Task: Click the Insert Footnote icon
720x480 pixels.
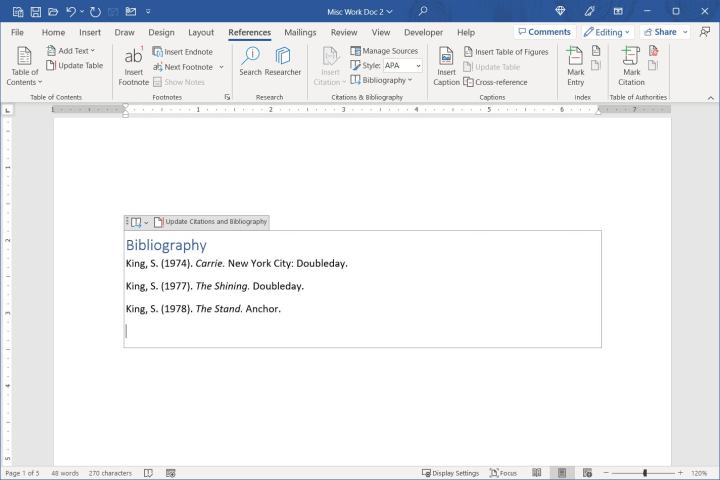Action: click(x=133, y=62)
